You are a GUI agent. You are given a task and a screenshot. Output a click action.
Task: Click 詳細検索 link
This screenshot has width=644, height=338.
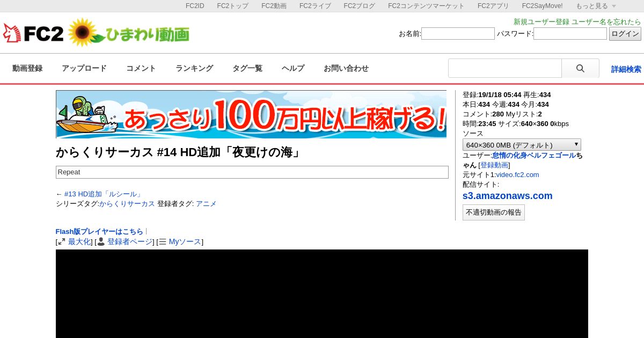pos(626,69)
